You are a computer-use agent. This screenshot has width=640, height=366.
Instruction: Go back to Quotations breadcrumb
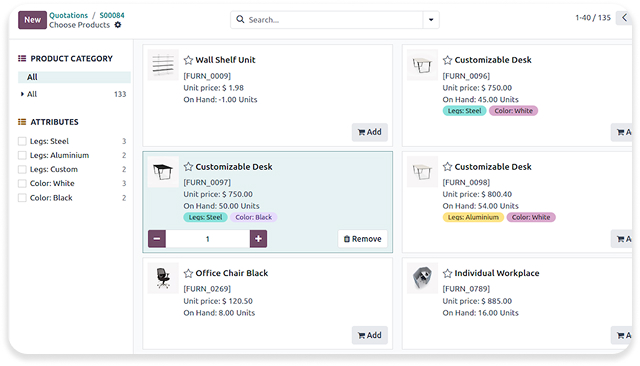point(69,15)
